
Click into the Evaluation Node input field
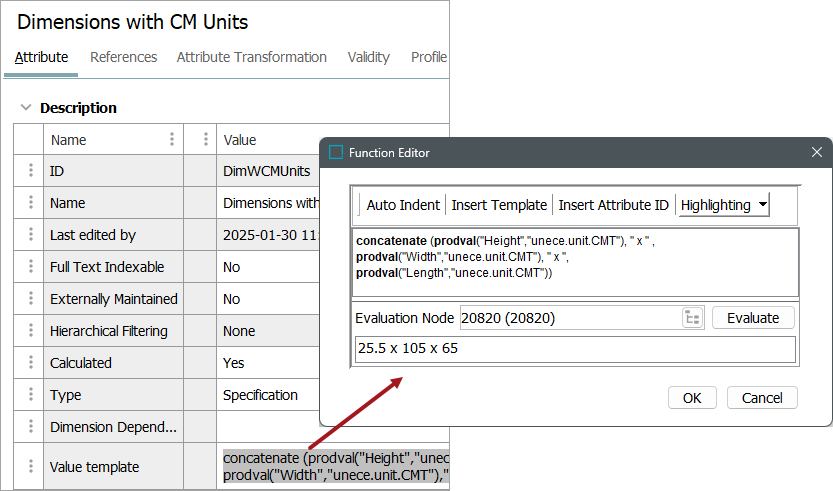[x=568, y=318]
